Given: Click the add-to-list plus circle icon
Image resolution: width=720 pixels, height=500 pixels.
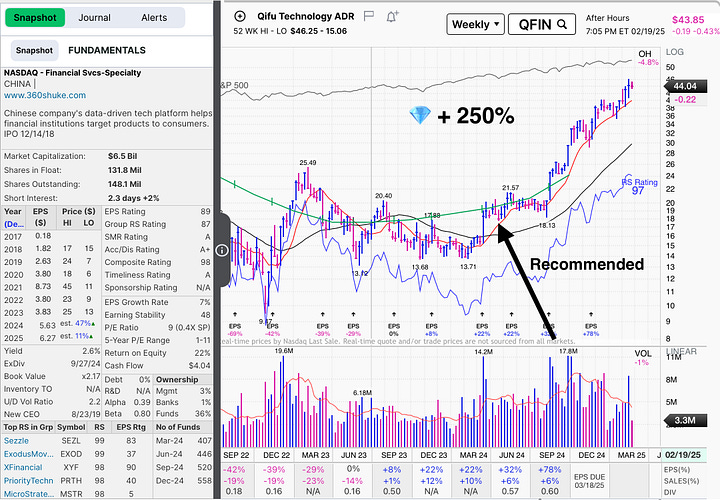Looking at the screenshot, I should (240, 17).
